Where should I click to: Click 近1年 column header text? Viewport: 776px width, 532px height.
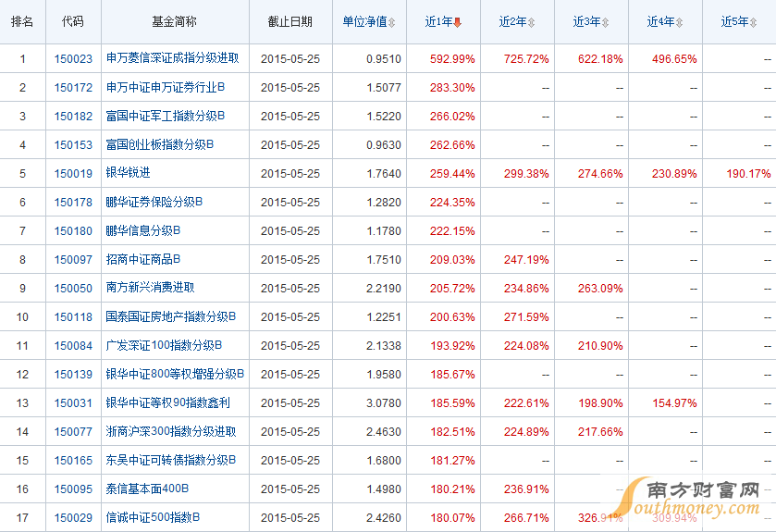(x=439, y=22)
